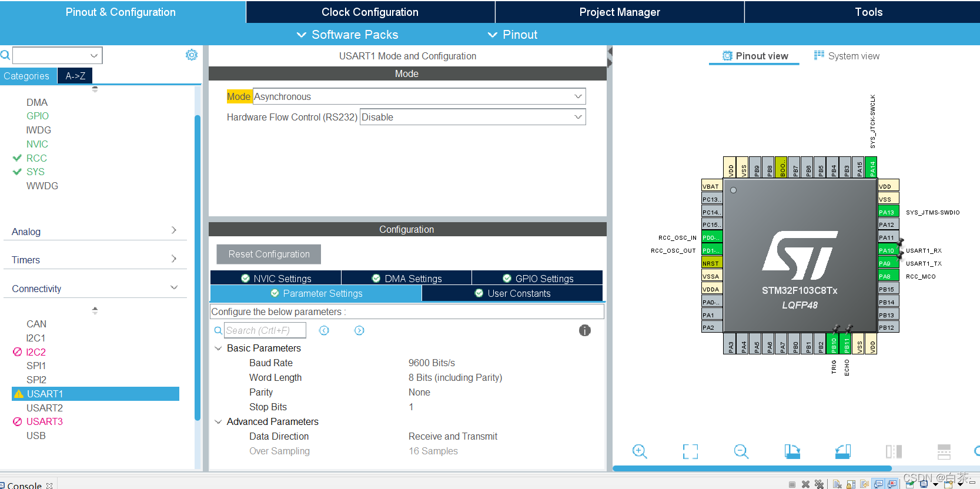
Task: Click the Baud Rate 9600 Bits/s value
Action: [432, 363]
